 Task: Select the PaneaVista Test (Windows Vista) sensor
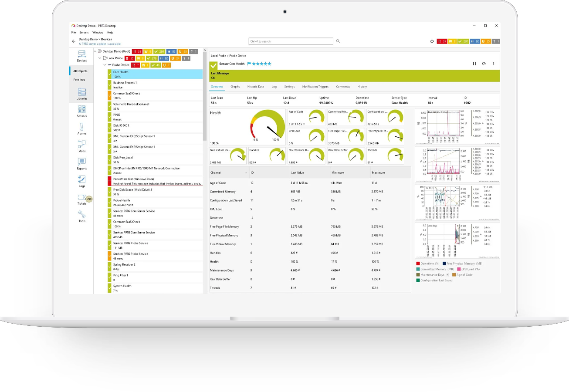pos(155,181)
